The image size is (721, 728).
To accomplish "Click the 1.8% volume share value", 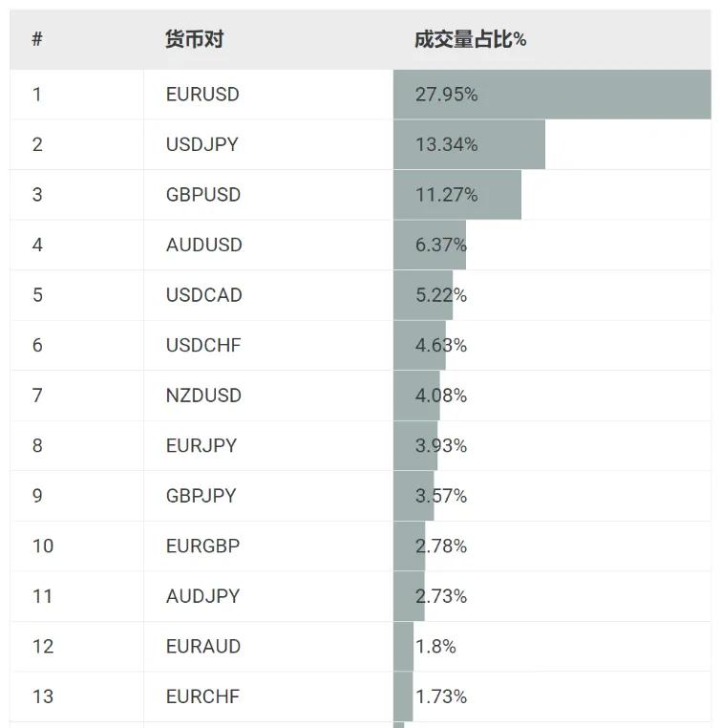I will click(x=435, y=646).
